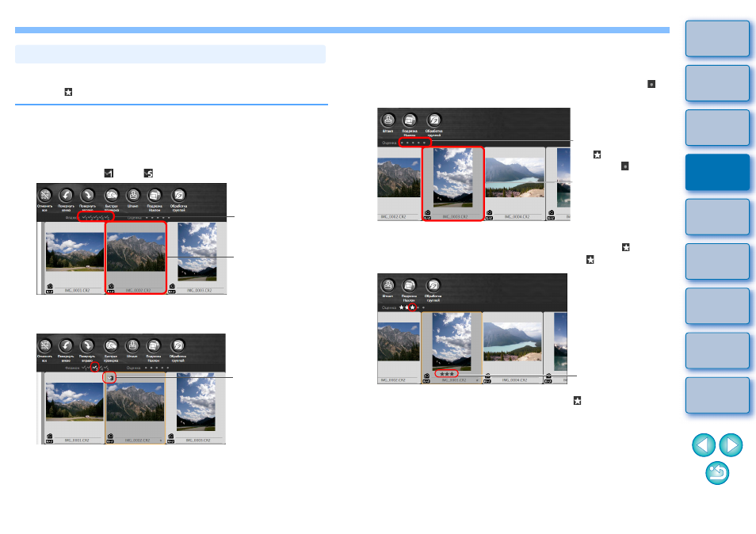Toggle check mark 1 beside highlighted check mark 3
756x534 pixels.
(84, 368)
